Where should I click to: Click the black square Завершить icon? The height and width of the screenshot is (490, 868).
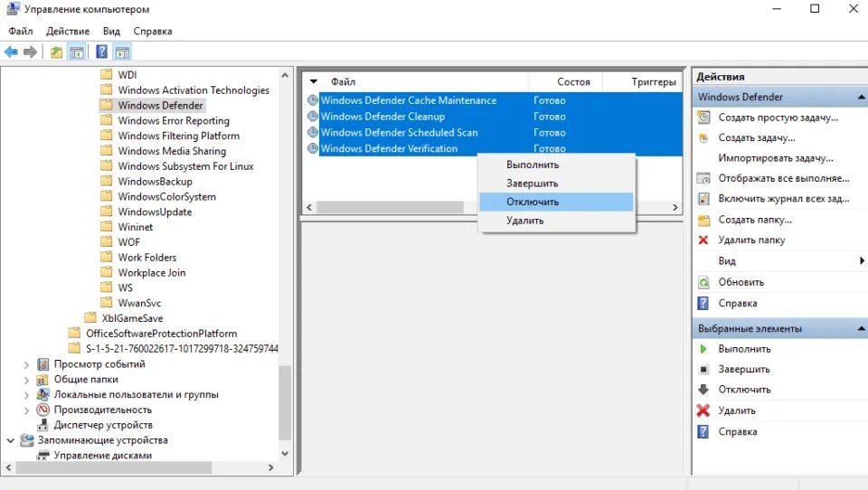[x=703, y=369]
